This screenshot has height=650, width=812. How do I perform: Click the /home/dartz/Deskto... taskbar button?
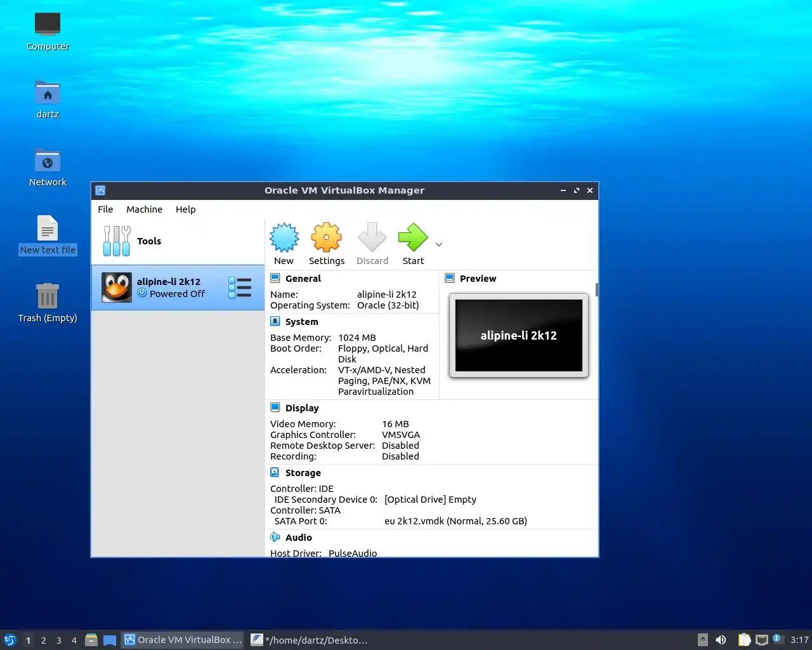(310, 640)
